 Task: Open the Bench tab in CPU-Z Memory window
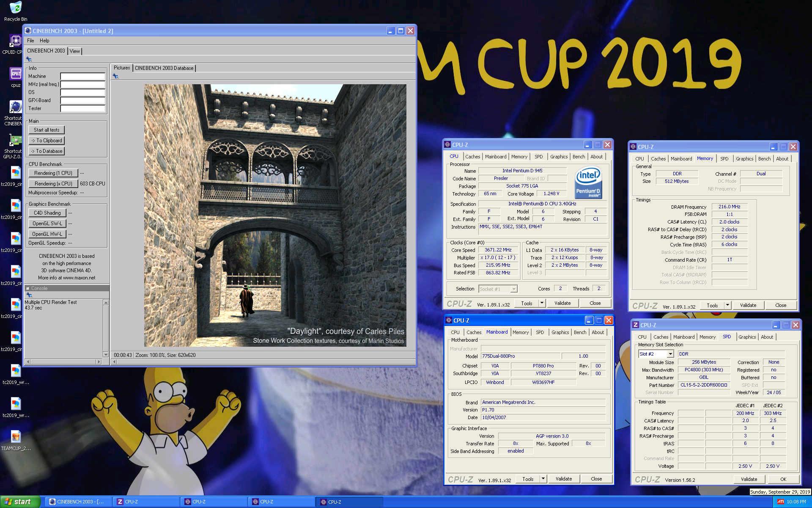764,159
